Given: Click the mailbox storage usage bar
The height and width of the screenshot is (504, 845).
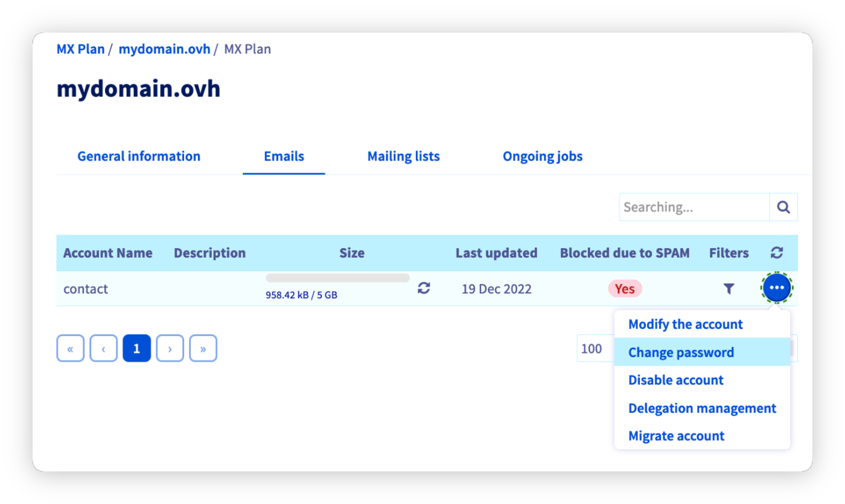Looking at the screenshot, I should (x=337, y=278).
